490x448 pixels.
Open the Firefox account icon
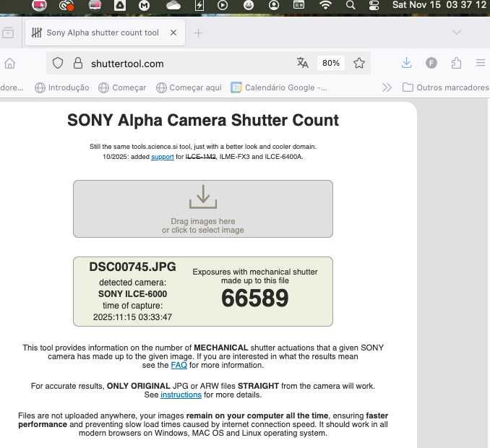point(431,63)
